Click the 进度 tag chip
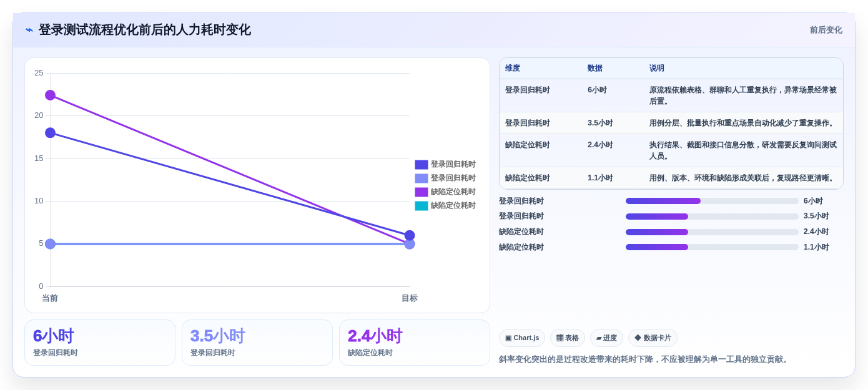 606,338
